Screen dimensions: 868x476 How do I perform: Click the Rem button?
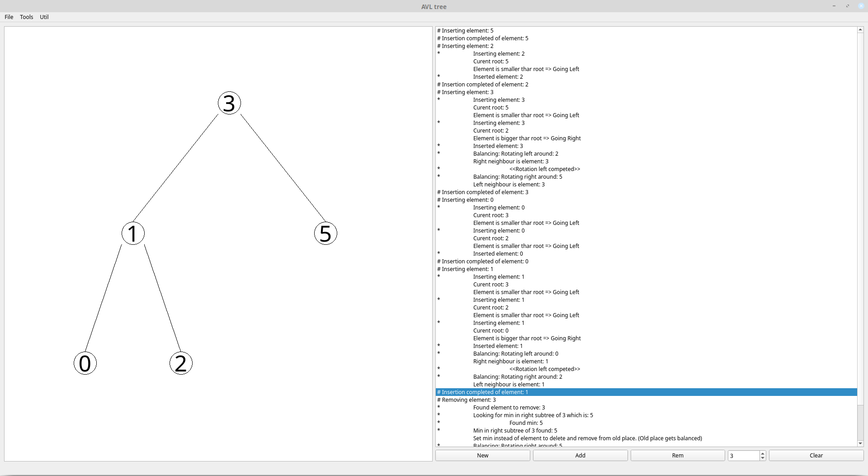click(678, 456)
